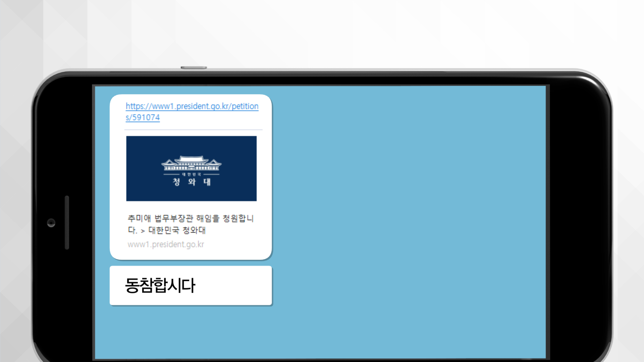
Task: Click the www1.president.go.kr domain caption
Action: (166, 244)
